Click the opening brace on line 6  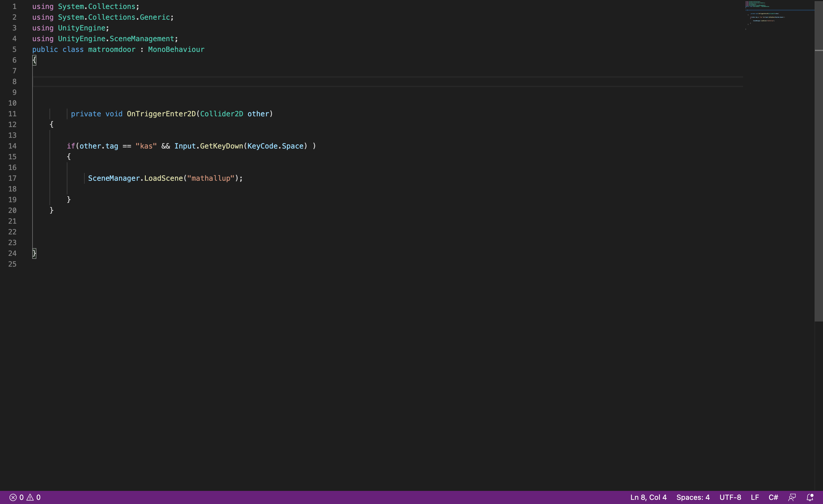tap(34, 60)
